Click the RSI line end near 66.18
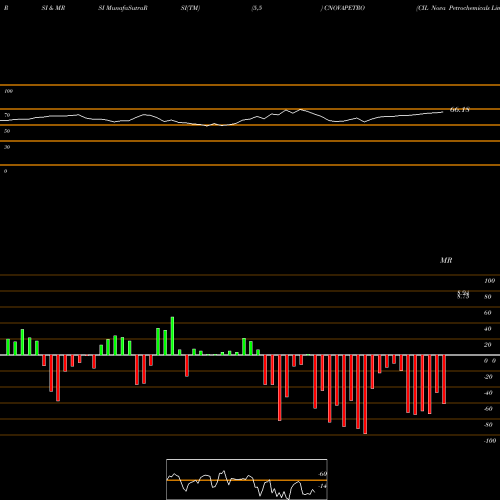The image size is (500, 500). [442, 112]
